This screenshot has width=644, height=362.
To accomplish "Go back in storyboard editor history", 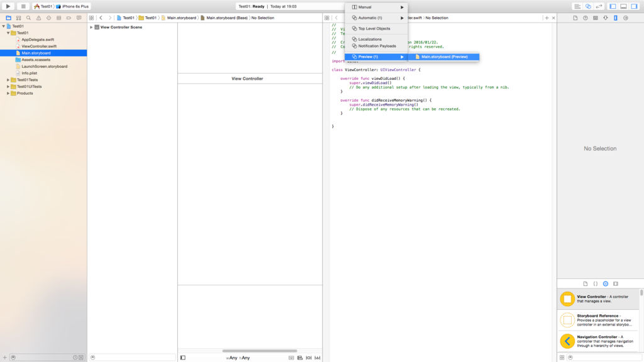I will point(101,18).
